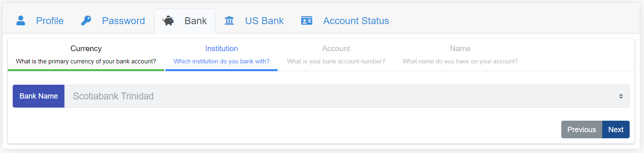Click the piggy bank icon
The height and width of the screenshot is (153, 644).
coord(168,21)
